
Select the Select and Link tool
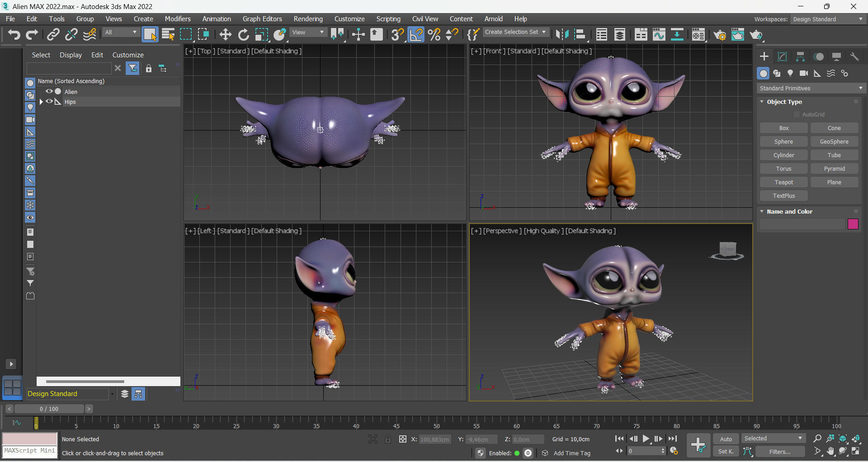coord(53,35)
